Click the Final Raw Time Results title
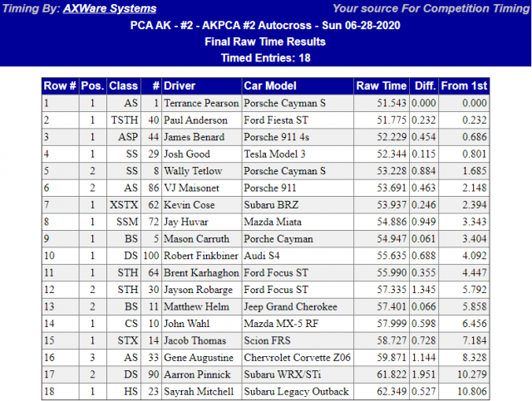Image resolution: width=532 pixels, height=401 pixels. click(266, 41)
